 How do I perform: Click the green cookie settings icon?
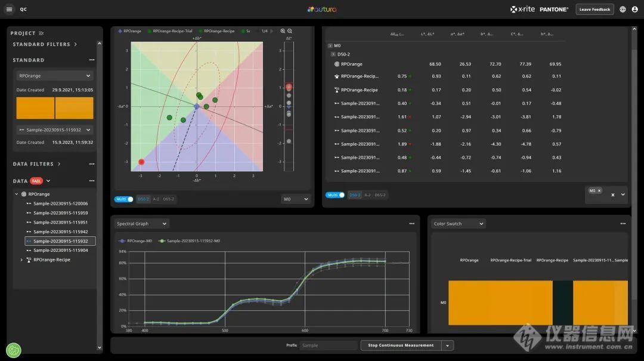pyautogui.click(x=13, y=350)
